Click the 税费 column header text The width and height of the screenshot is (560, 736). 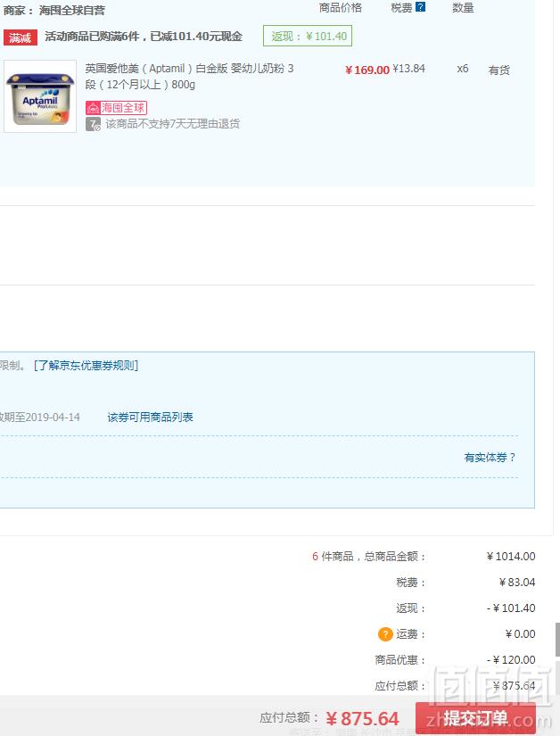[x=402, y=7]
